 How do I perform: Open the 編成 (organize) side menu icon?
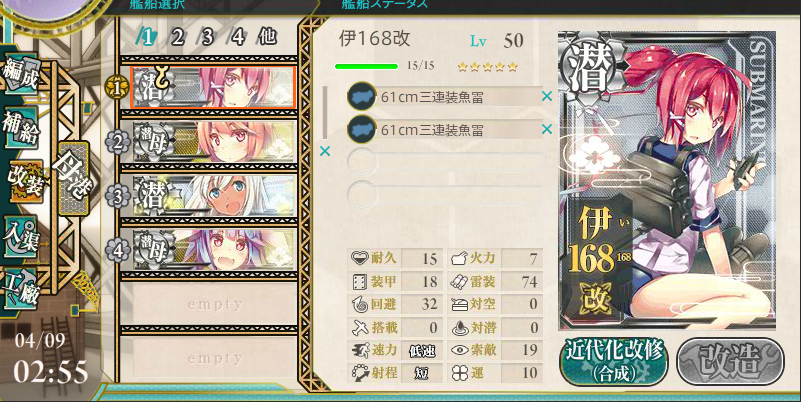20,76
